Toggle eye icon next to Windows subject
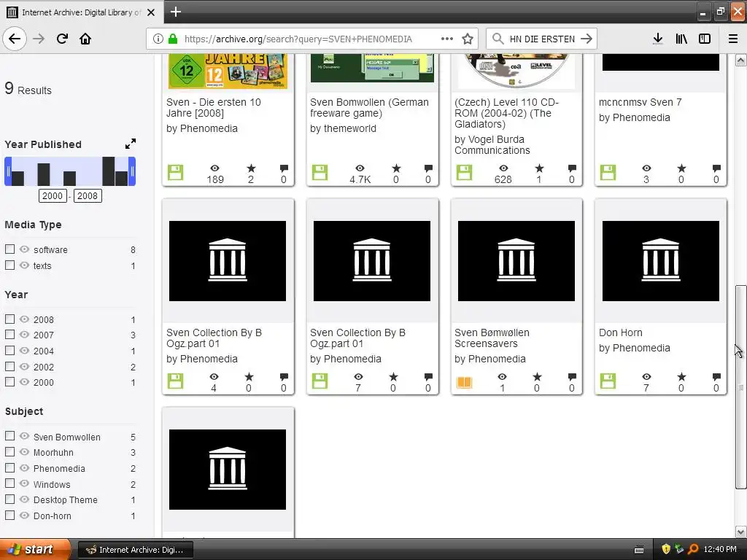This screenshot has height=560, width=747. (24, 484)
